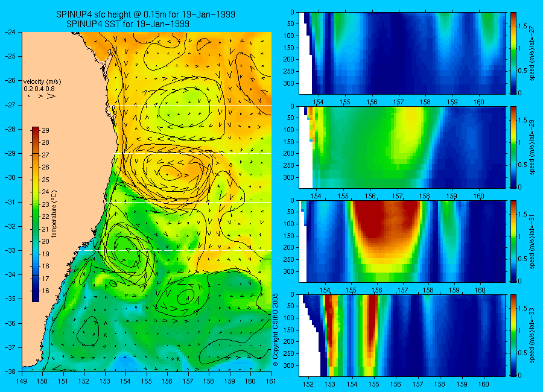Open the lat=−29 speed section plot
Screen dimensions: 543x392
pos(402,147)
